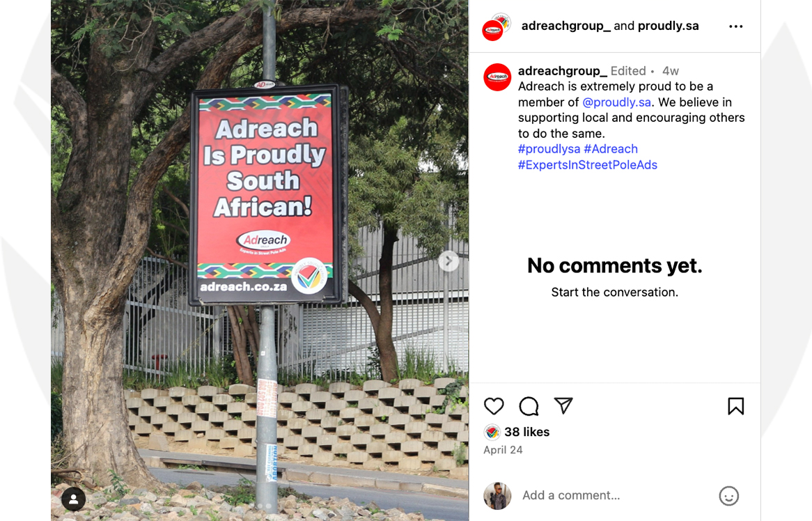Like the post with heart icon
This screenshot has height=521, width=812.
pos(494,406)
